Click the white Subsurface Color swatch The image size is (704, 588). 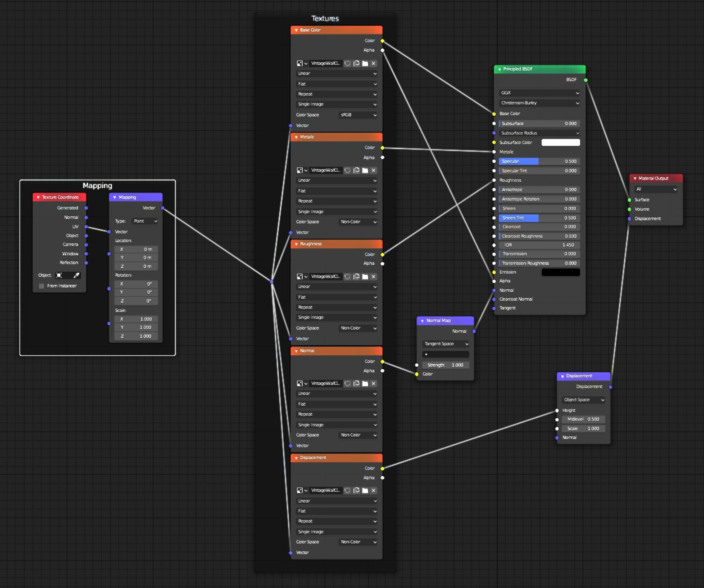pyautogui.click(x=560, y=142)
